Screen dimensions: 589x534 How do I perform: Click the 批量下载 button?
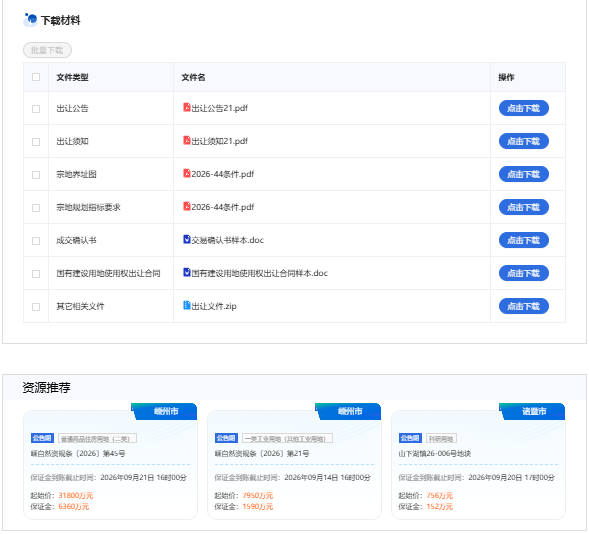pyautogui.click(x=47, y=50)
